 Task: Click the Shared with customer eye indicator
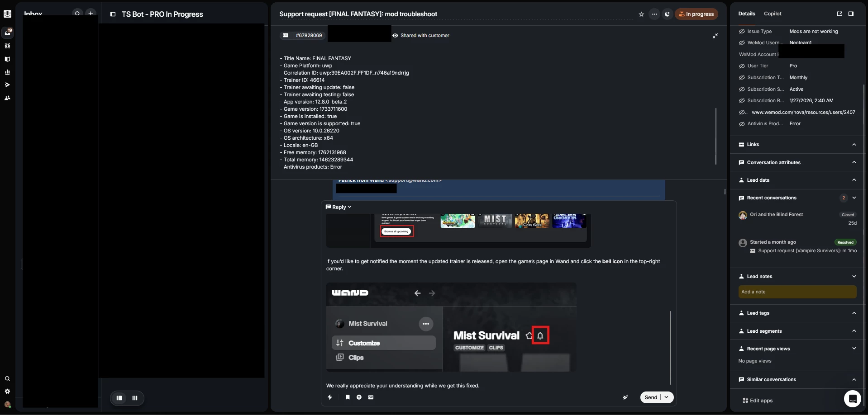click(421, 35)
